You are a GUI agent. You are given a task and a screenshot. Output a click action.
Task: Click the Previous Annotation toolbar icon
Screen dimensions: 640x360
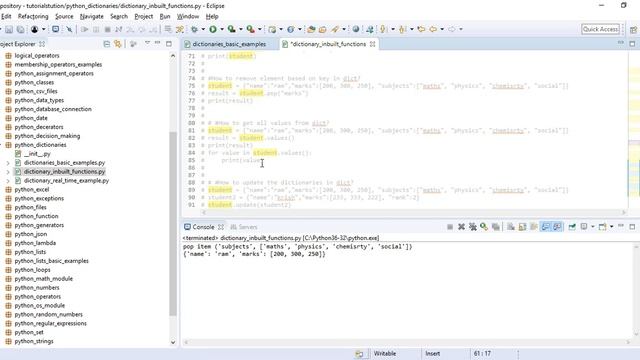(402, 29)
